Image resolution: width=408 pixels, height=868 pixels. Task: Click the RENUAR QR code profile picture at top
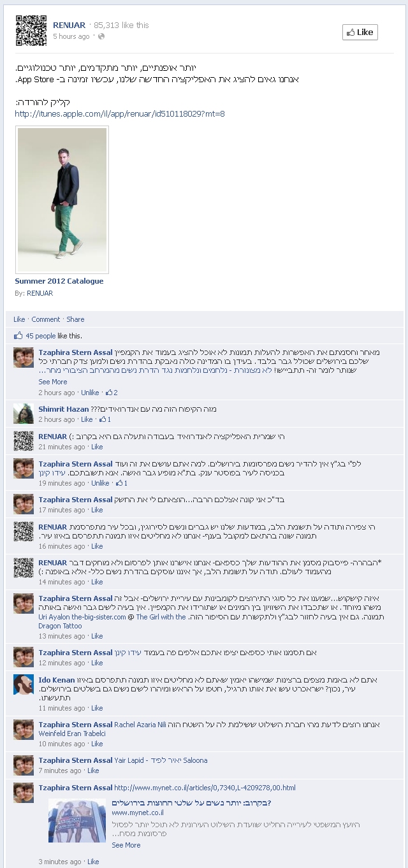[x=31, y=31]
